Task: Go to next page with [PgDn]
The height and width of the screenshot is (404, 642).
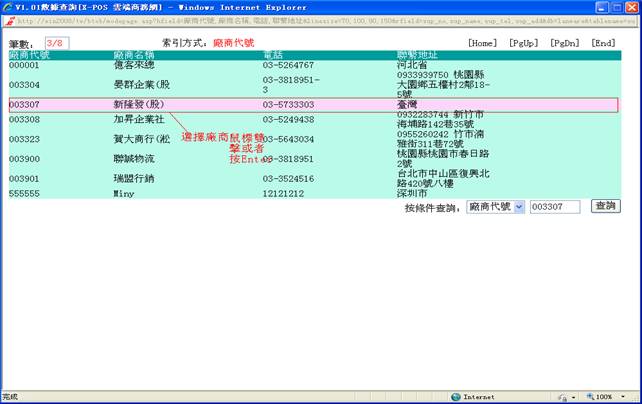Action: point(564,43)
